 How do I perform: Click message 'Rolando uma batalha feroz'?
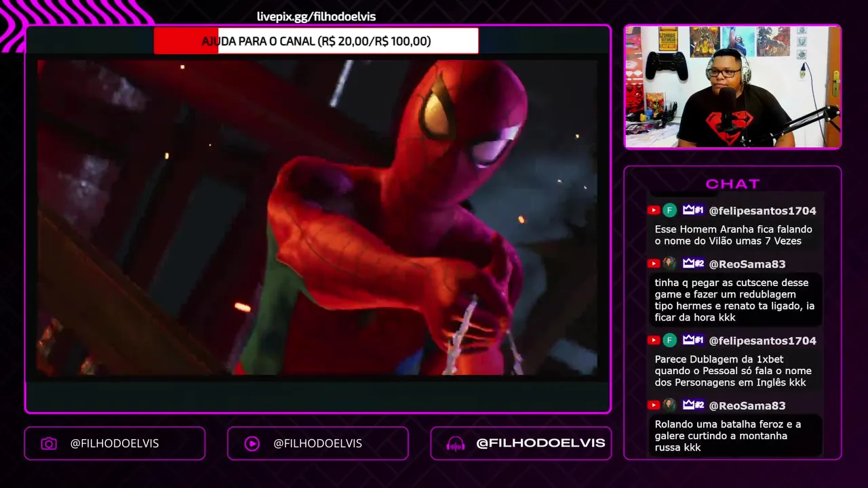coord(736,436)
